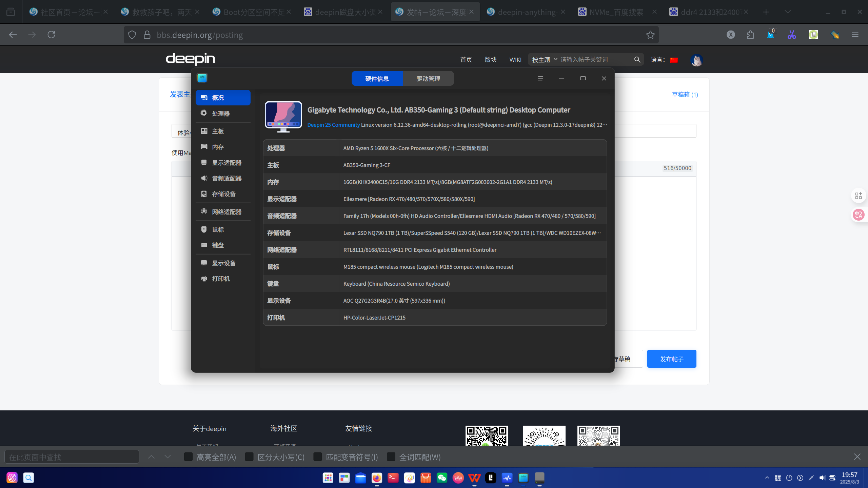Click the Chinese flag language selector

tap(674, 60)
